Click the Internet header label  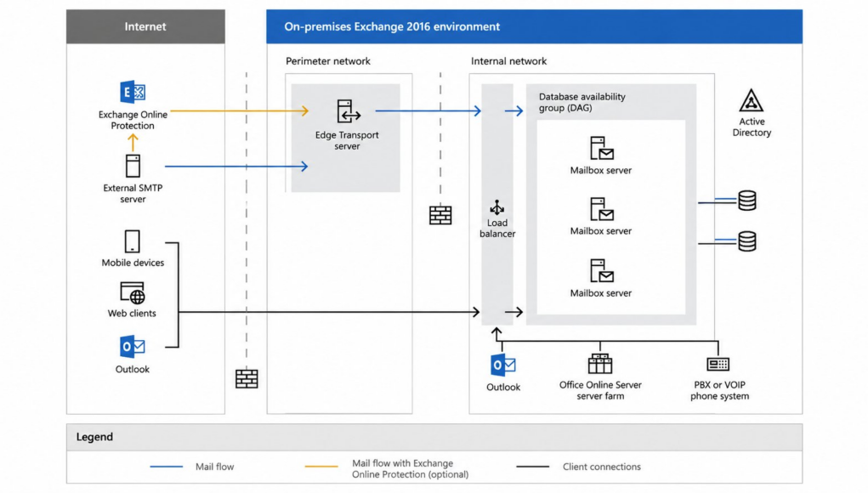145,26
